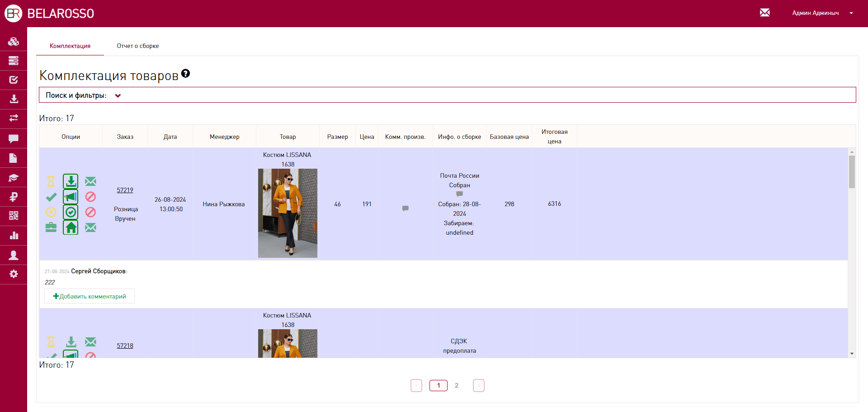868x412 pixels.
Task: Open the exchange arrows icon in sidebar
Action: tap(14, 118)
